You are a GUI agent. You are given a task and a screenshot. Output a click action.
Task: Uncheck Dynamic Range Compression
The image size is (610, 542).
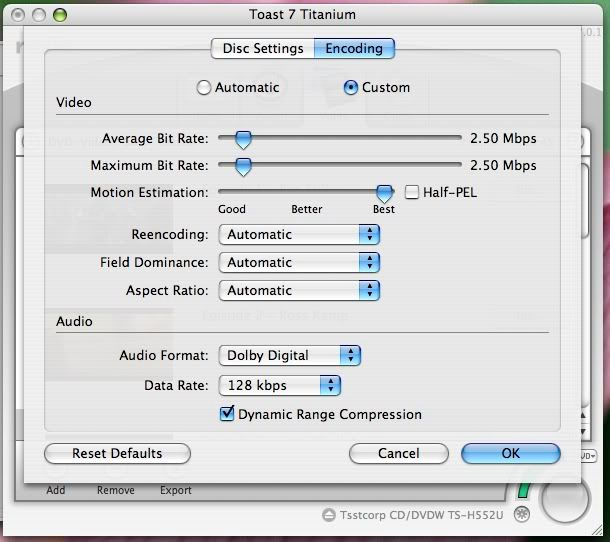coord(227,414)
